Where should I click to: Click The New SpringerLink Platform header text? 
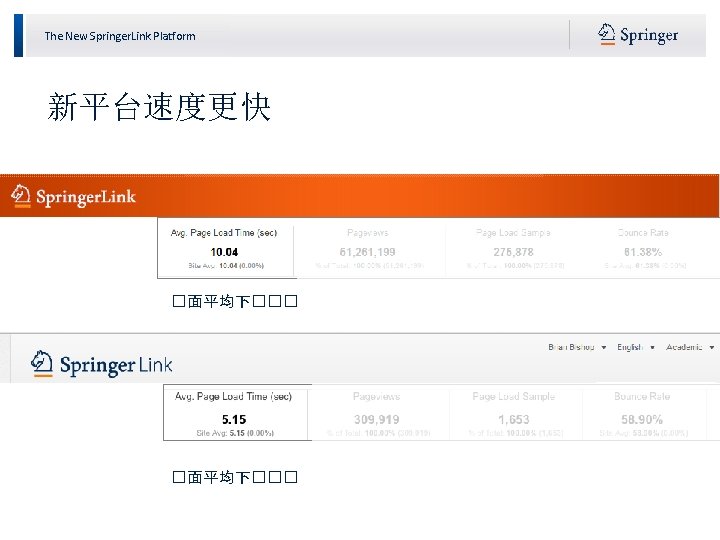tap(120, 36)
